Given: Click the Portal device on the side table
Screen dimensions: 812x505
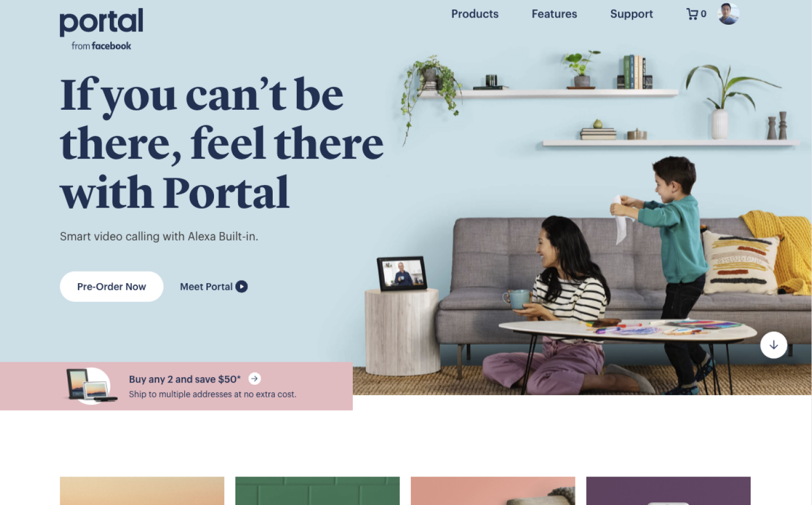Looking at the screenshot, I should coord(402,273).
